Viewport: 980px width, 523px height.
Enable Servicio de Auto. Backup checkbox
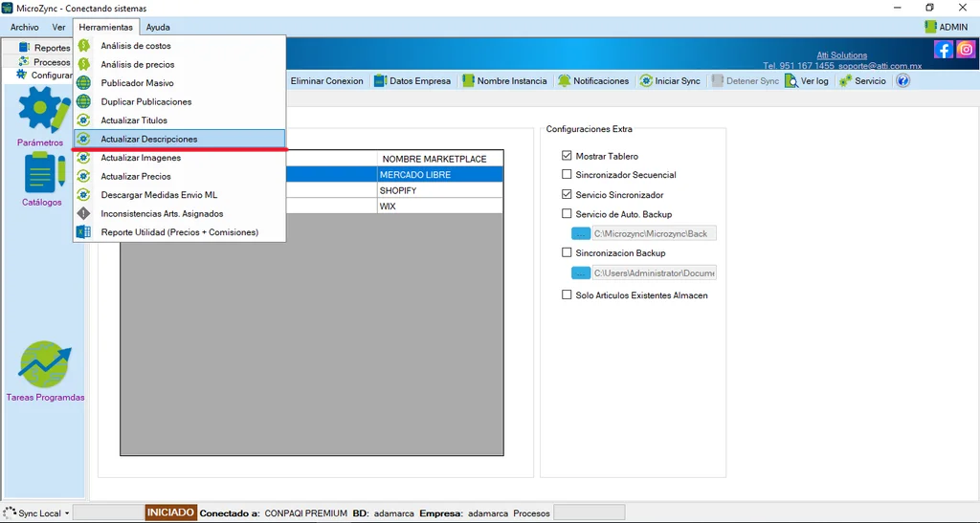click(x=567, y=213)
